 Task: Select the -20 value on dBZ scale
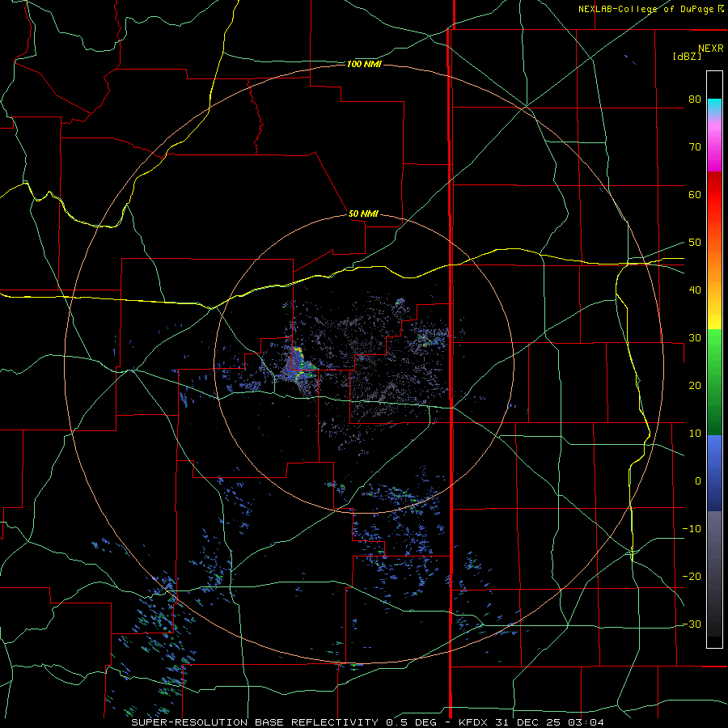[692, 577]
